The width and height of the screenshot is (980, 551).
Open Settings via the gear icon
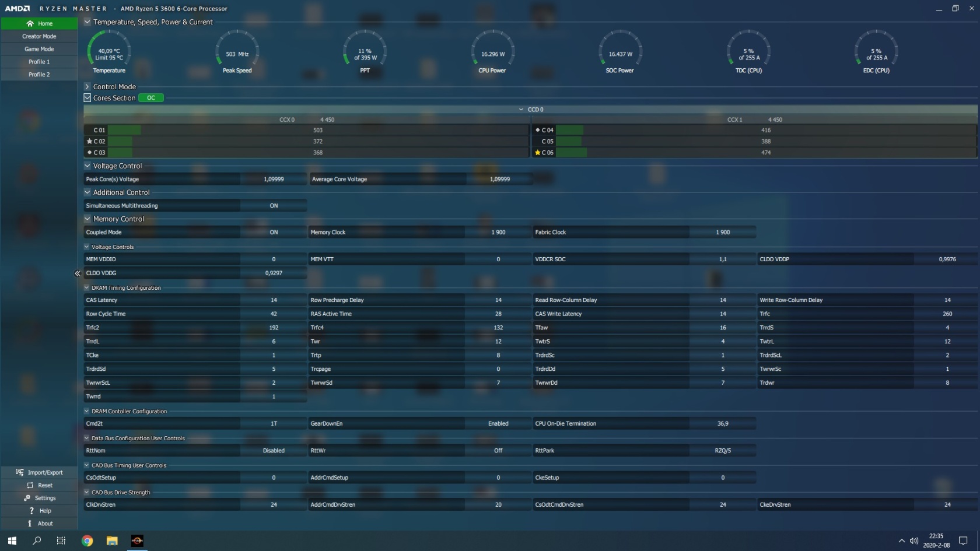click(x=27, y=498)
